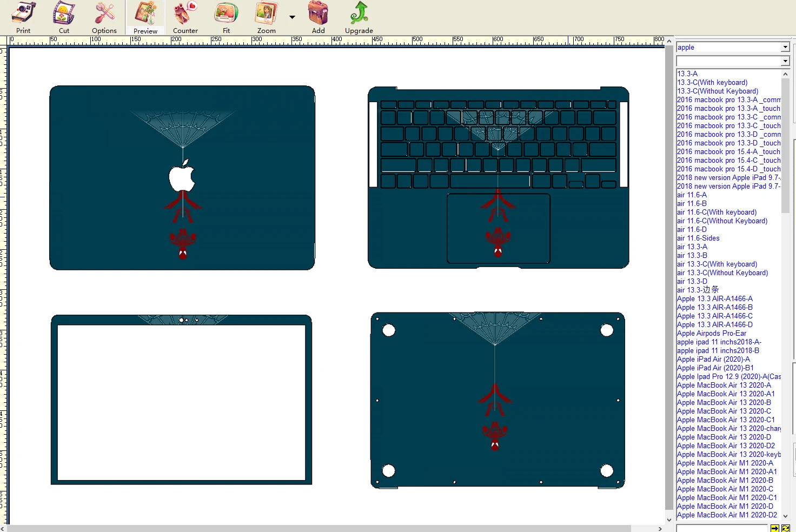Select 'Apple MacBook Air 13 2020-C1' entry
Viewport: 796px width, 532px height.
coord(726,420)
